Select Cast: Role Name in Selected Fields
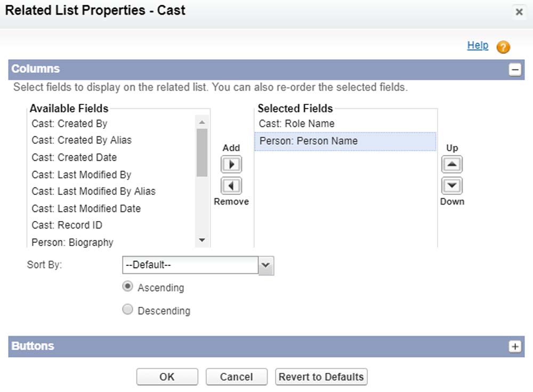Viewport: 533px width, 392px height. click(297, 124)
